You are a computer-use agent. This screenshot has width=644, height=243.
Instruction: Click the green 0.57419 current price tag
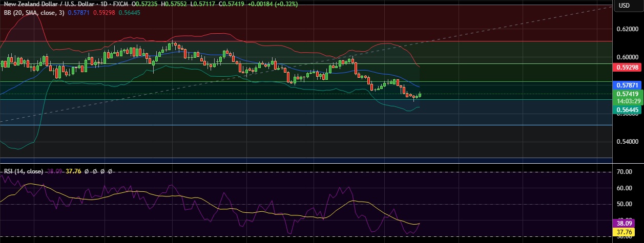click(628, 94)
